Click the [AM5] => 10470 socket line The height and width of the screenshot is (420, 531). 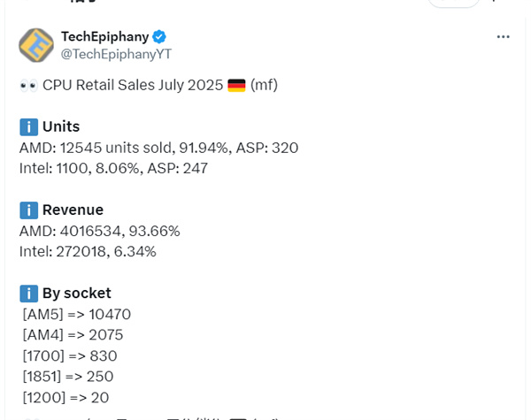click(x=76, y=314)
